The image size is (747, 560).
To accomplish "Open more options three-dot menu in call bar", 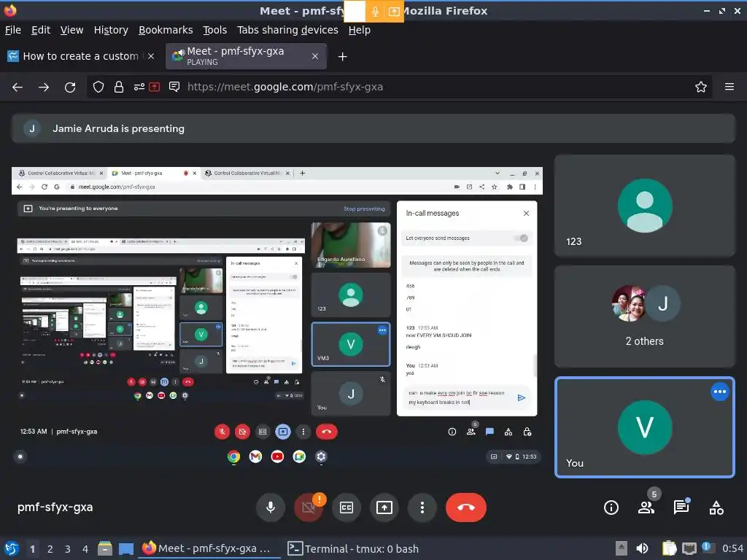I will pos(422,507).
